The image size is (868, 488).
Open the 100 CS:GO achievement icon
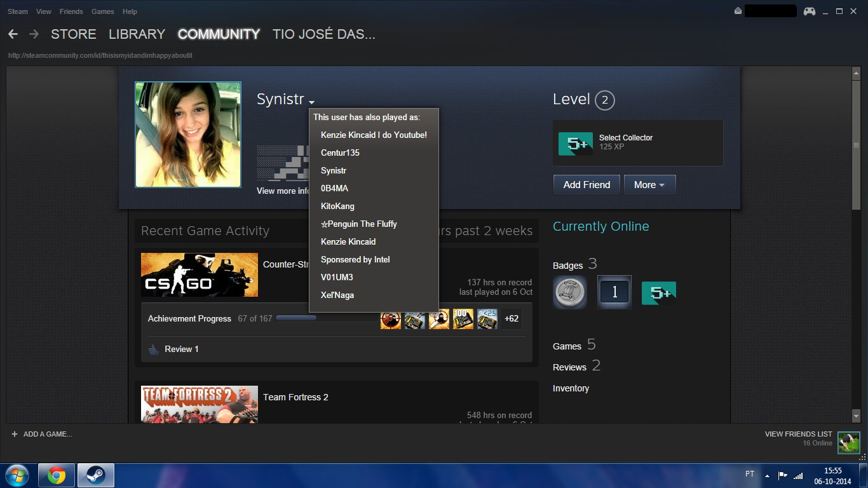[463, 319]
